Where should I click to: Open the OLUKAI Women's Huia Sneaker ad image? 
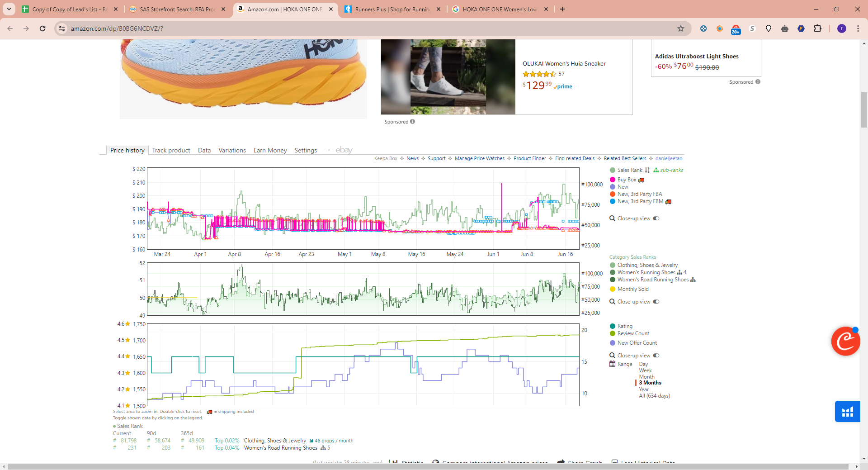[448, 77]
